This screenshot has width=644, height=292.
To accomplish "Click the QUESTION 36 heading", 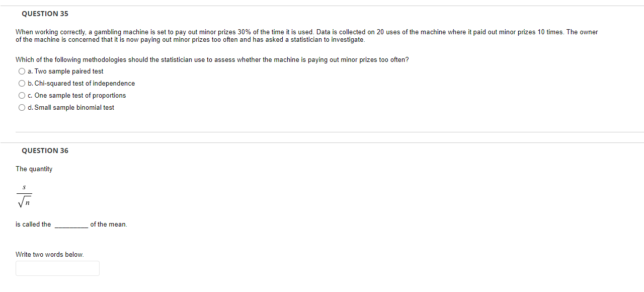I will click(45, 150).
